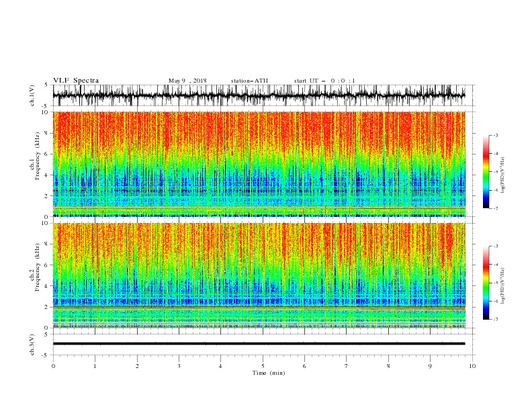Click time axis tick label "9"

click(x=430, y=366)
